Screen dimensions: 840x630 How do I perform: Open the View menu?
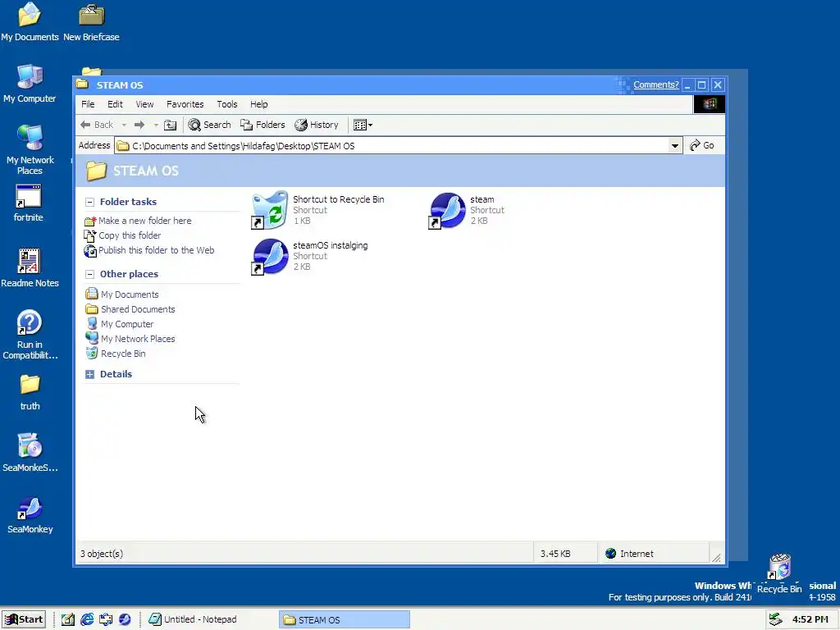pyautogui.click(x=144, y=104)
